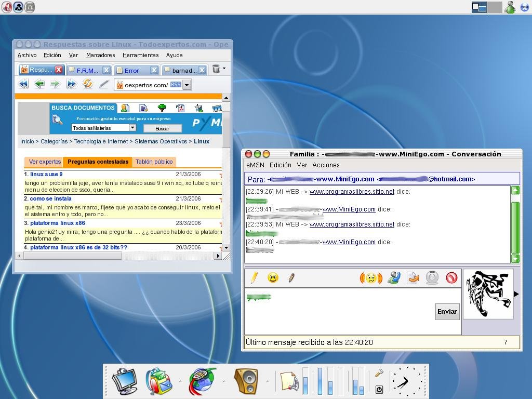Click the send file icon in chat
Screen dimensions: 532x399
413,278
